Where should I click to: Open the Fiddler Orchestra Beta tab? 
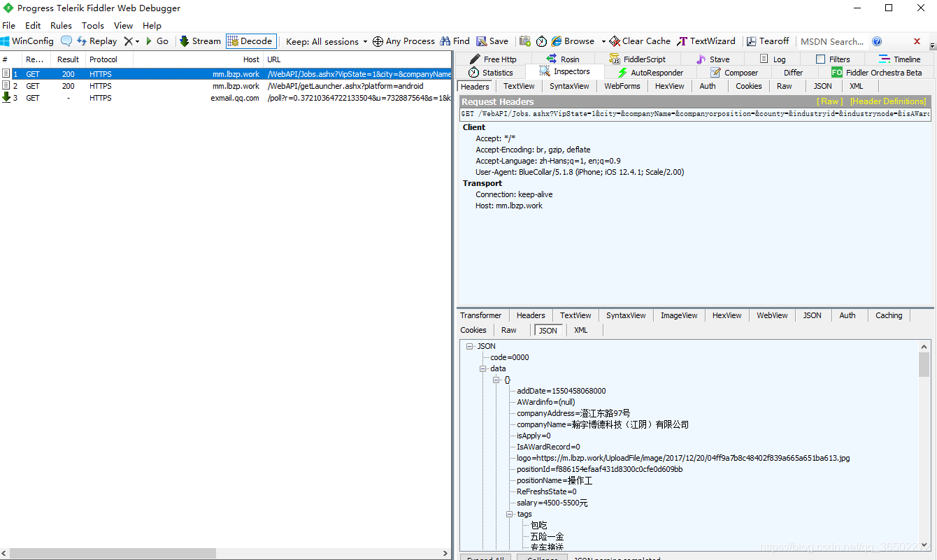coord(877,72)
